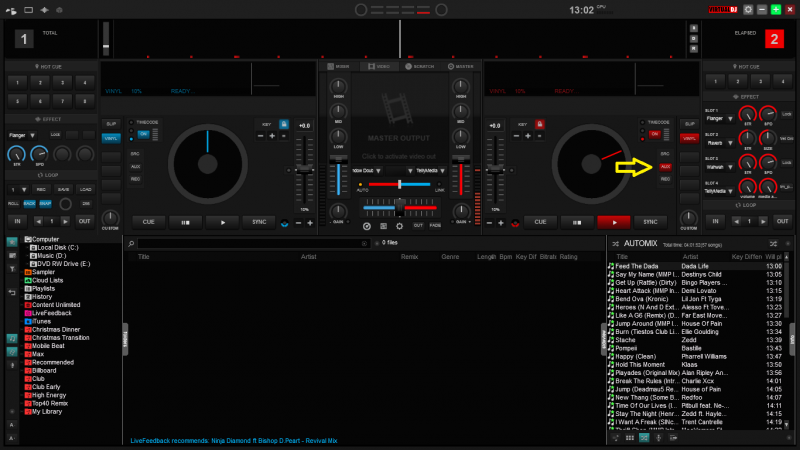Set loop IN on deck 1
Viewport: 800px width, 450px height.
coord(17,221)
